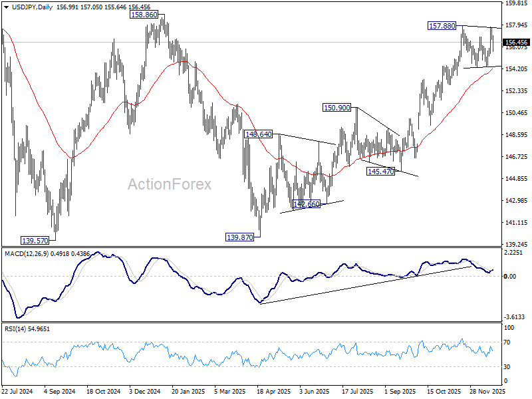Click the 157.945 price axis value
Viewport: 532px width, 399px height.
coord(516,25)
